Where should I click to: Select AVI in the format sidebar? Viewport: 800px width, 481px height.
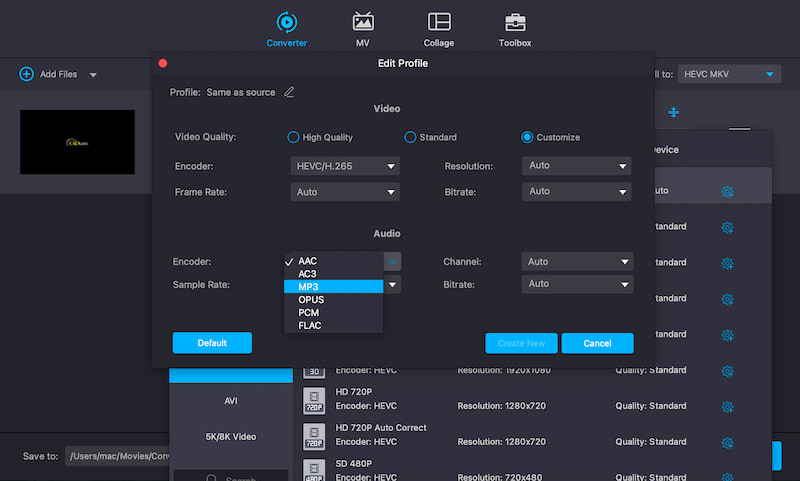(x=230, y=401)
